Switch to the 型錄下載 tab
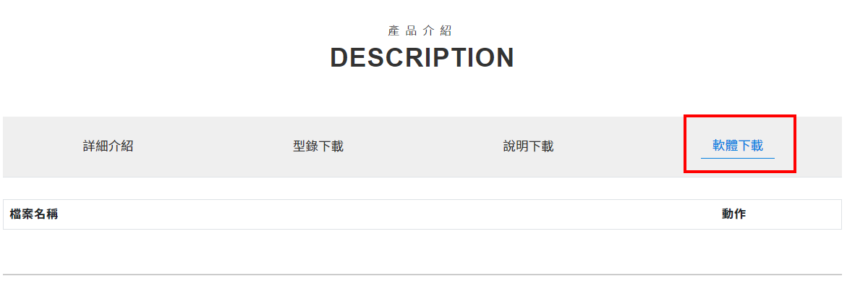868x305 pixels. (x=318, y=146)
